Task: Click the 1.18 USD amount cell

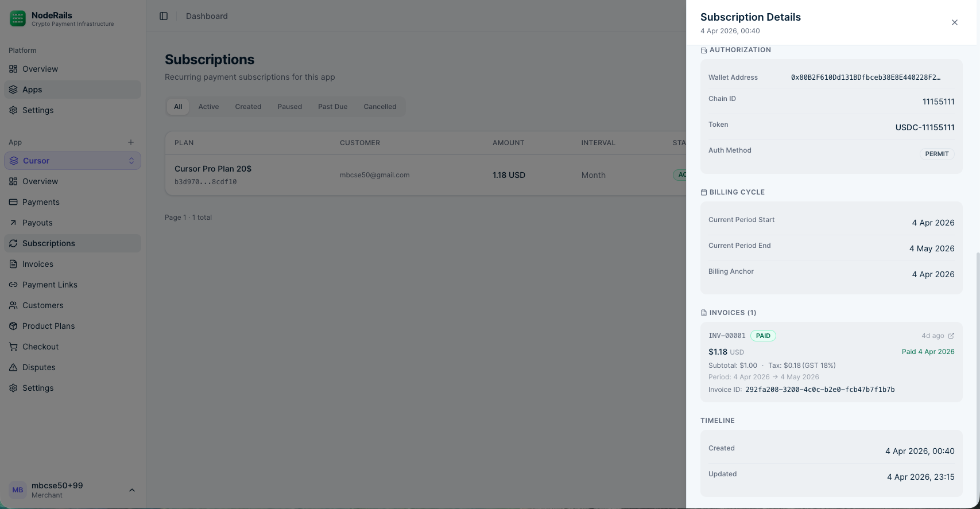Action: pos(509,175)
